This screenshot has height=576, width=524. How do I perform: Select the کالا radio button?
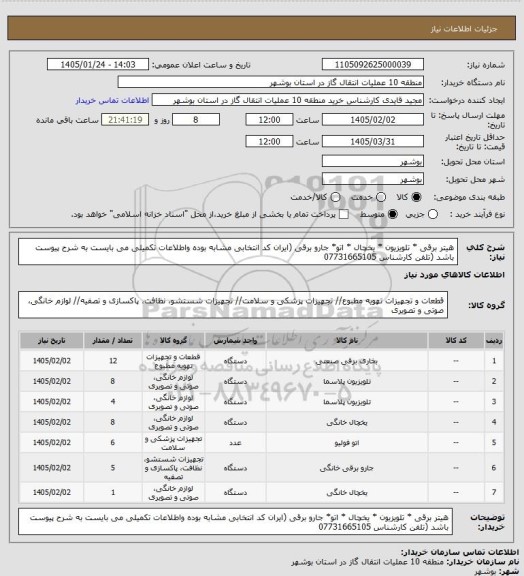coord(416,197)
